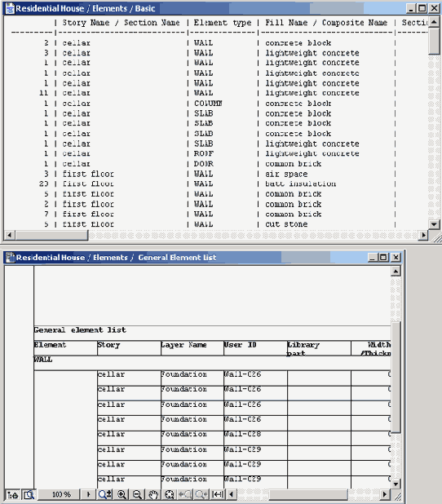Viewport: 442px width, 504px height.
Task: Click the 'air space' fill name
Action: (x=286, y=175)
